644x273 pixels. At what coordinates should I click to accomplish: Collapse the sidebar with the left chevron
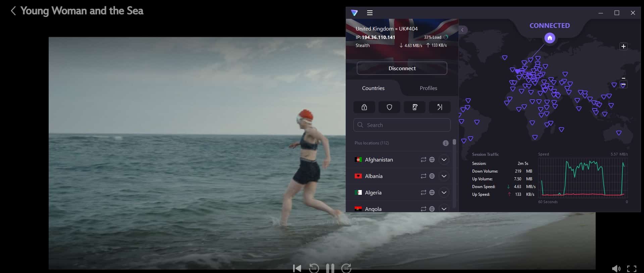[x=462, y=30]
